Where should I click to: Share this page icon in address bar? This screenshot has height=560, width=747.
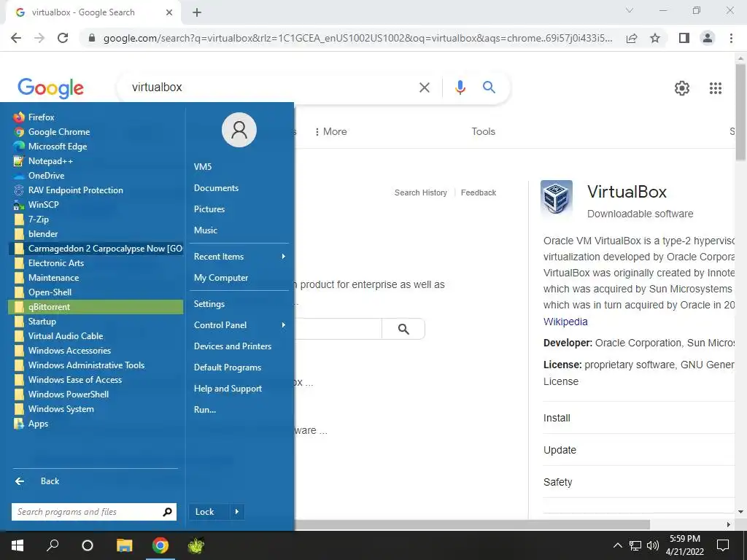point(632,38)
